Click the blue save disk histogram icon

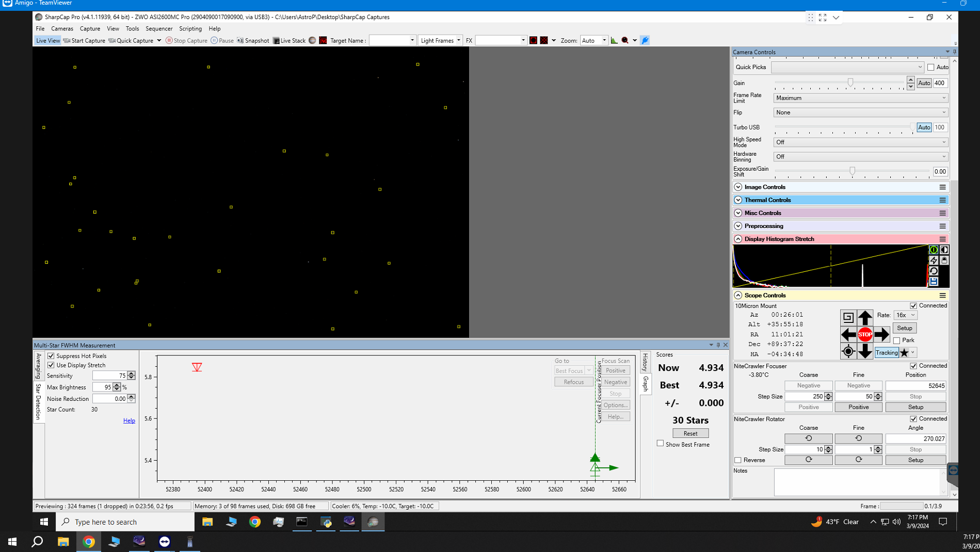pyautogui.click(x=934, y=281)
